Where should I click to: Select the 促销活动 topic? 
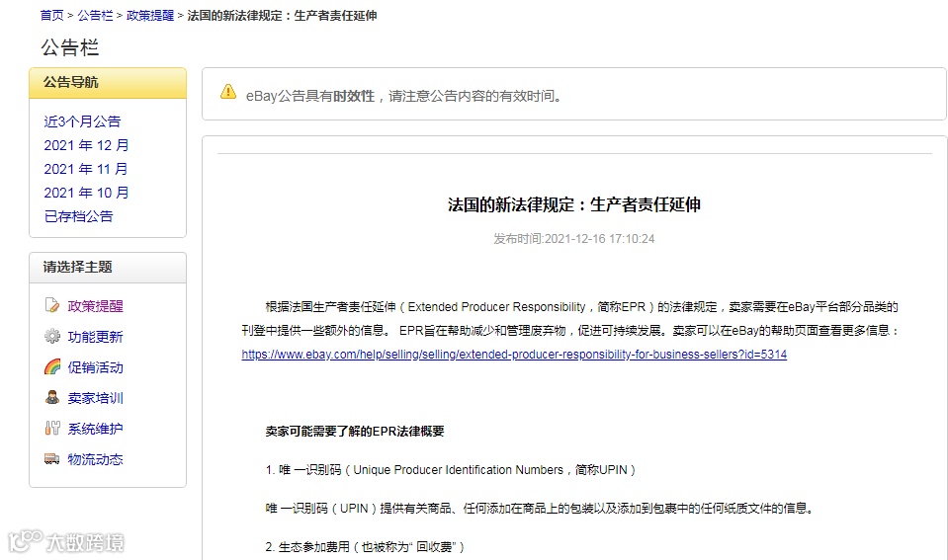coord(96,367)
